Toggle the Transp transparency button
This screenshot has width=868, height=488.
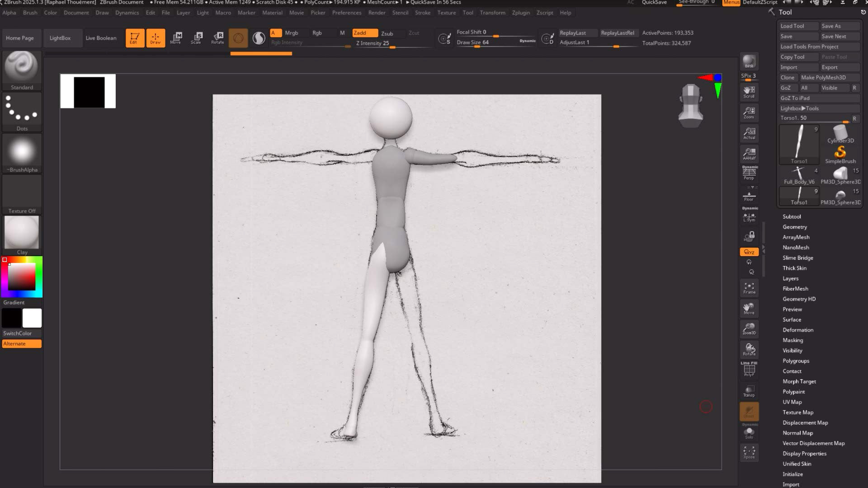pos(749,391)
